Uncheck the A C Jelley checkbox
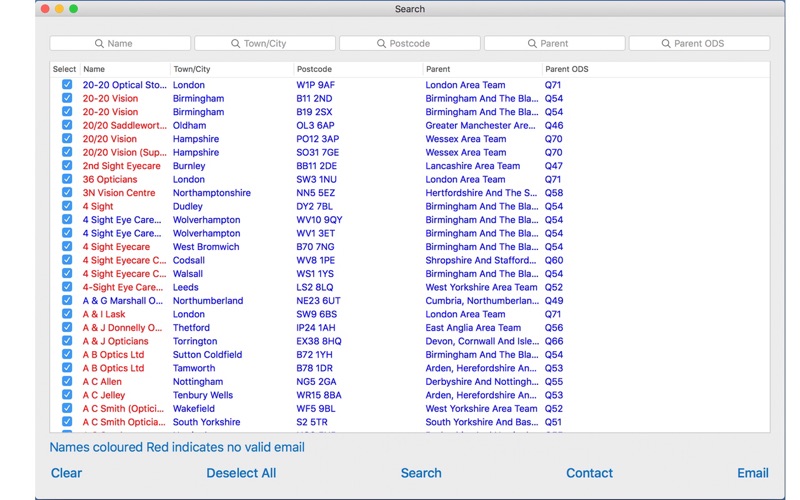Screen dimensions: 800x500 67,394
